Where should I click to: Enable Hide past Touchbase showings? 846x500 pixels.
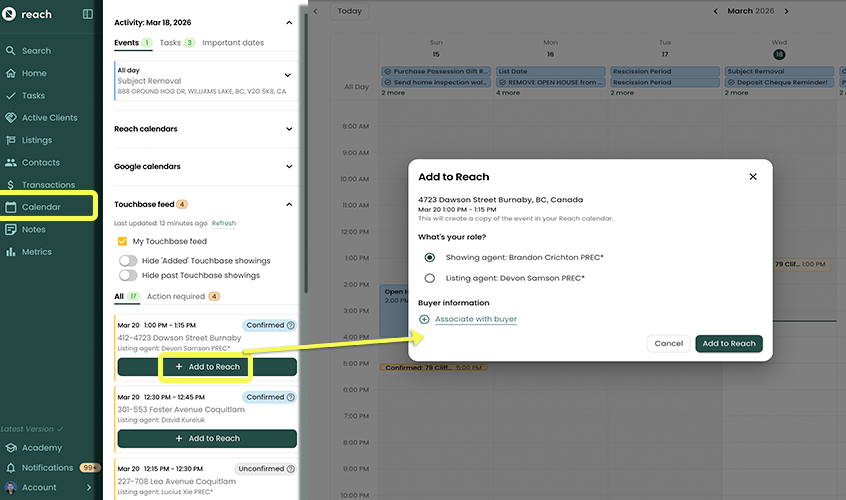(128, 275)
